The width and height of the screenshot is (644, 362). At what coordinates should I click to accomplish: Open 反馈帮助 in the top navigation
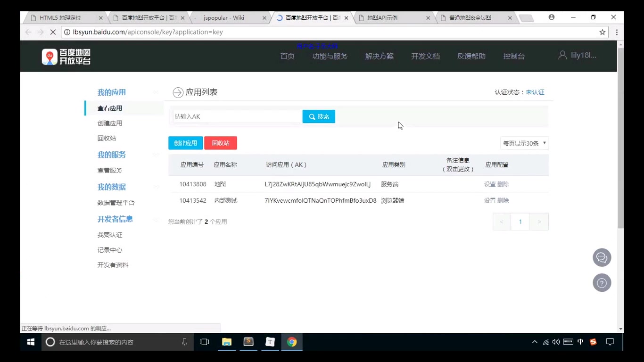click(471, 56)
